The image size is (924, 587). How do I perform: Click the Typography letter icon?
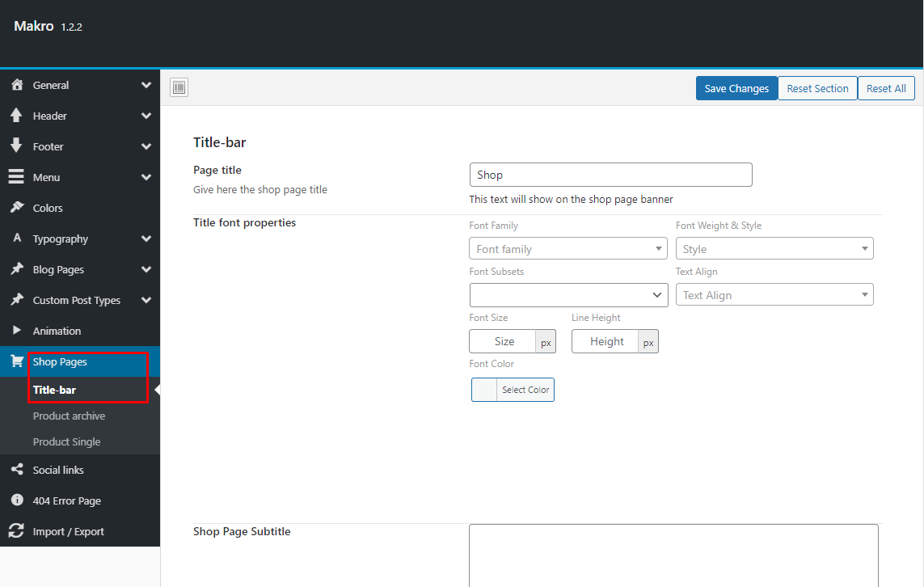17,238
